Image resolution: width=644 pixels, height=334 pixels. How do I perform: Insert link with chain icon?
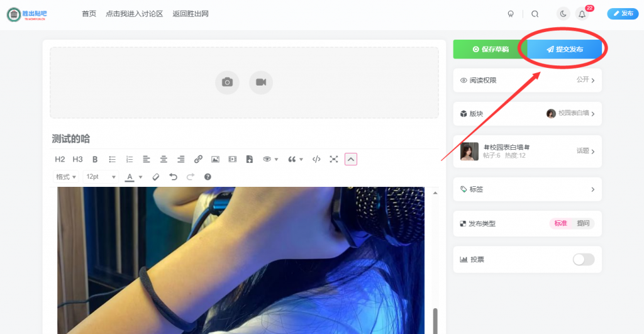click(198, 159)
